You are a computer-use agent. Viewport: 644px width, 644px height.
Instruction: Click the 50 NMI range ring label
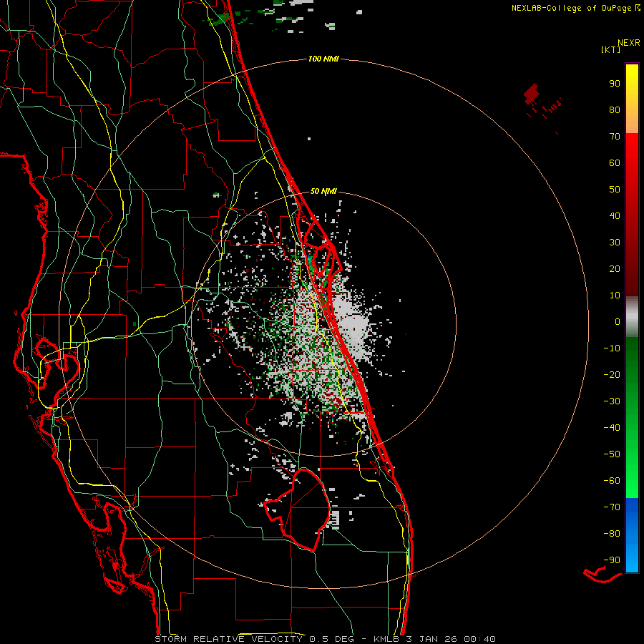tap(323, 191)
